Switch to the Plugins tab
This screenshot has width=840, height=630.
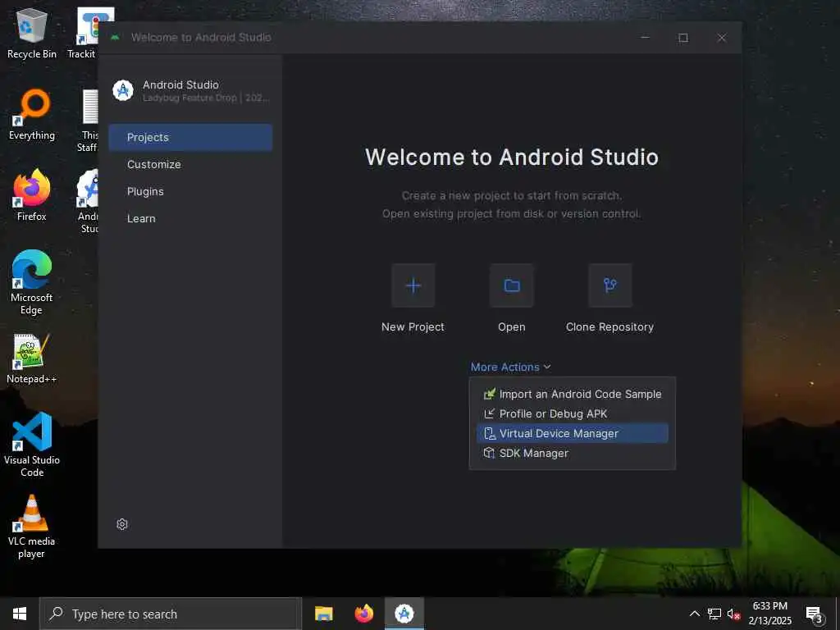[x=190, y=191]
